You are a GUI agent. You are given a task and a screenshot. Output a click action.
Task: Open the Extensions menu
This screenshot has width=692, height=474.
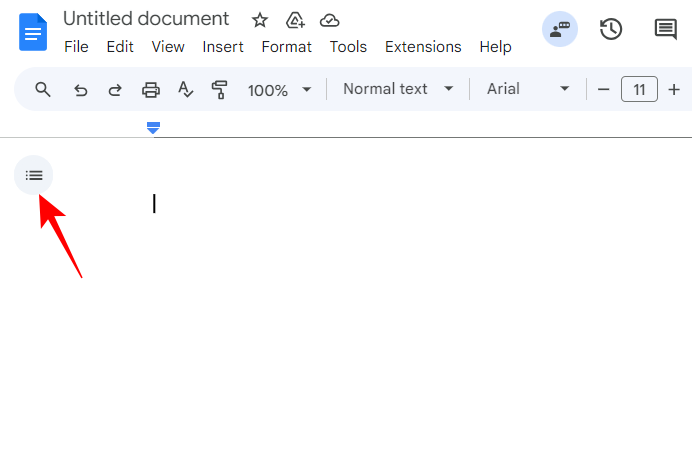(423, 47)
